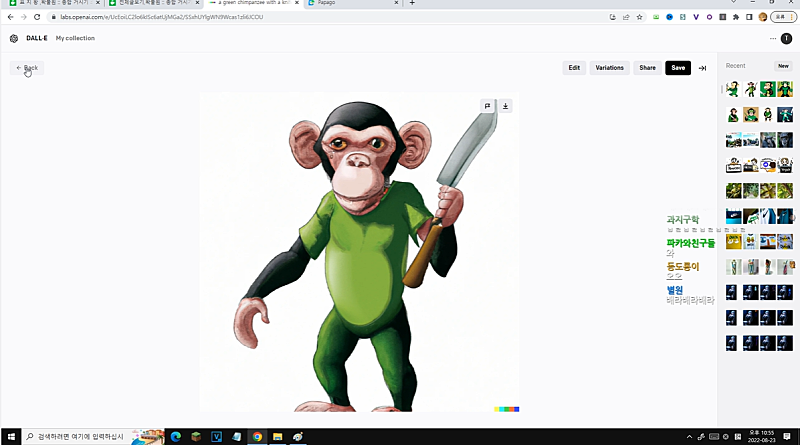
Task: Bookmark this page with the star icon
Action: (639, 17)
